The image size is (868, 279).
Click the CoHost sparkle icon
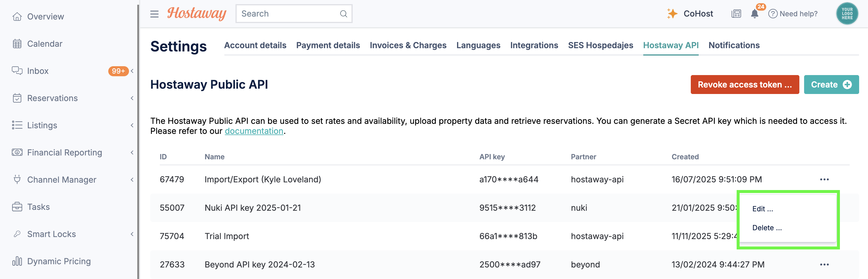coord(672,14)
